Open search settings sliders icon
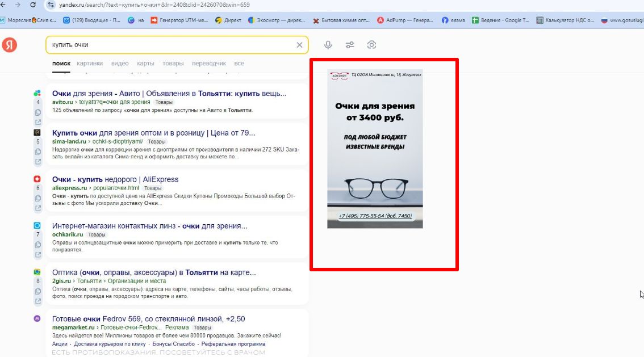644x357 pixels. pyautogui.click(x=350, y=45)
